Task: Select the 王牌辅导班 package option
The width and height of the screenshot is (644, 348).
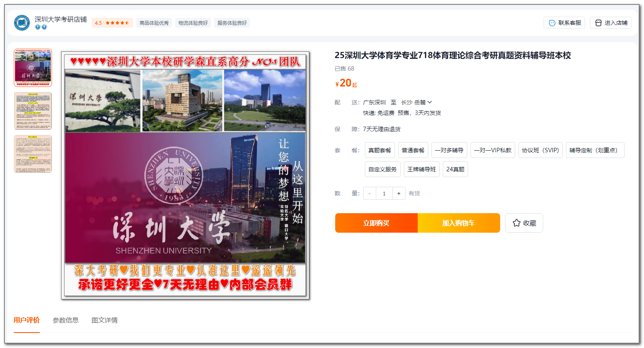Action: [x=422, y=169]
